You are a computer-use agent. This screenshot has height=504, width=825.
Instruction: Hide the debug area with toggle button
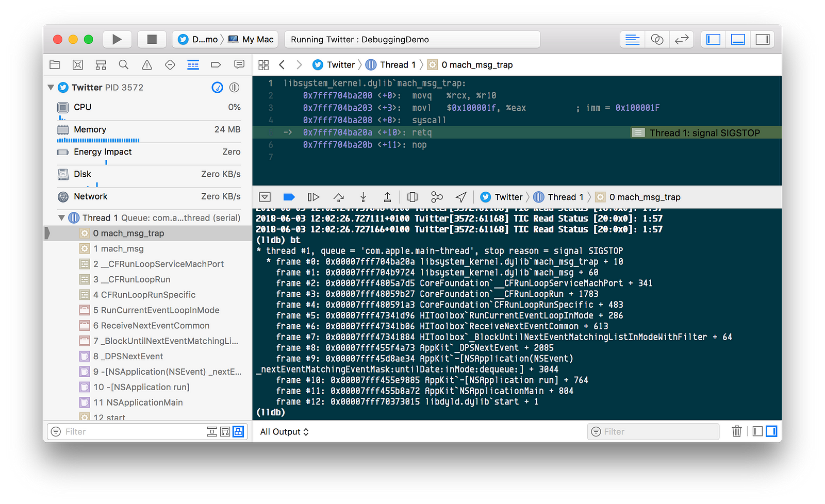tap(265, 197)
